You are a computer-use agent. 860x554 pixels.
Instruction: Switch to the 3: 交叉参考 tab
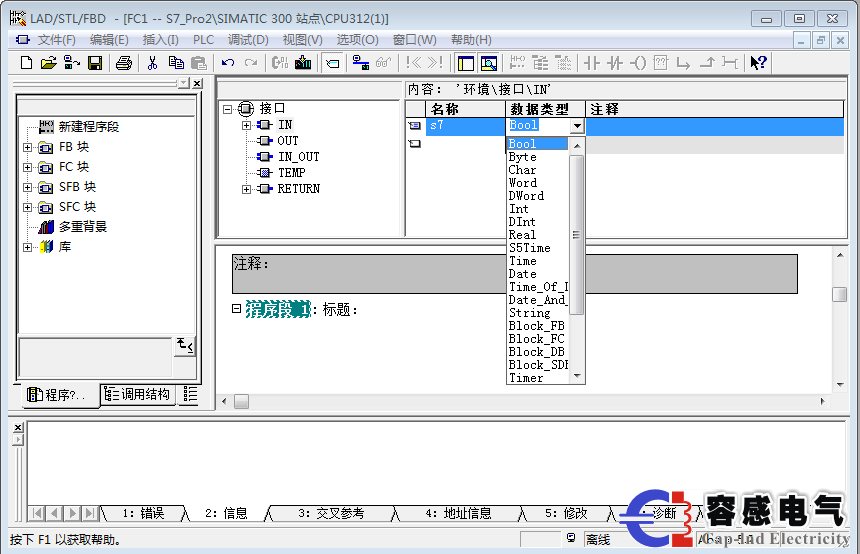(x=331, y=513)
